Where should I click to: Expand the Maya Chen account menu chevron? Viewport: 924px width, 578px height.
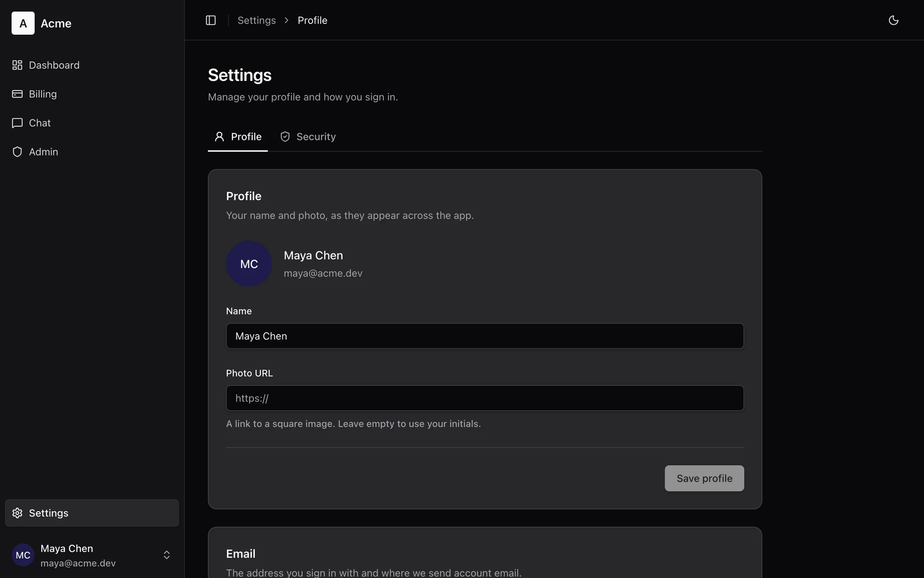pos(166,555)
